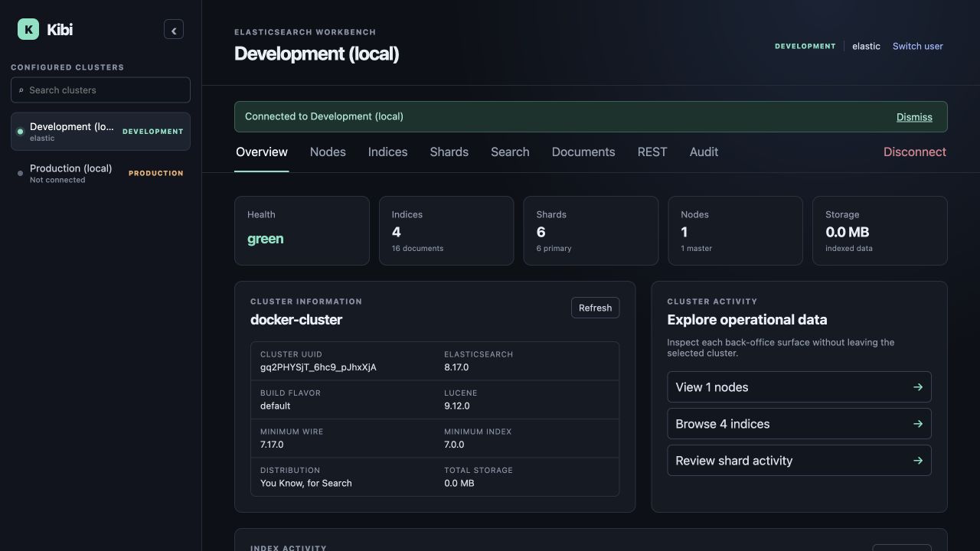Click the green status dot of Development cluster
This screenshot has width=980, height=551.
21,132
